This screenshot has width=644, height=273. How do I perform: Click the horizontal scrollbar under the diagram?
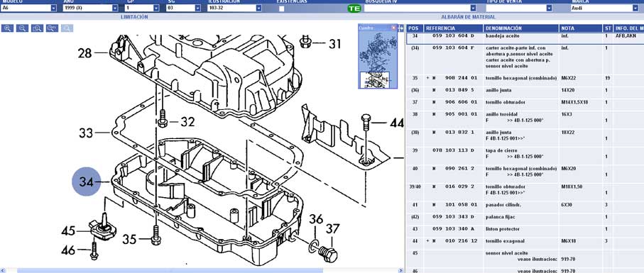(202, 271)
